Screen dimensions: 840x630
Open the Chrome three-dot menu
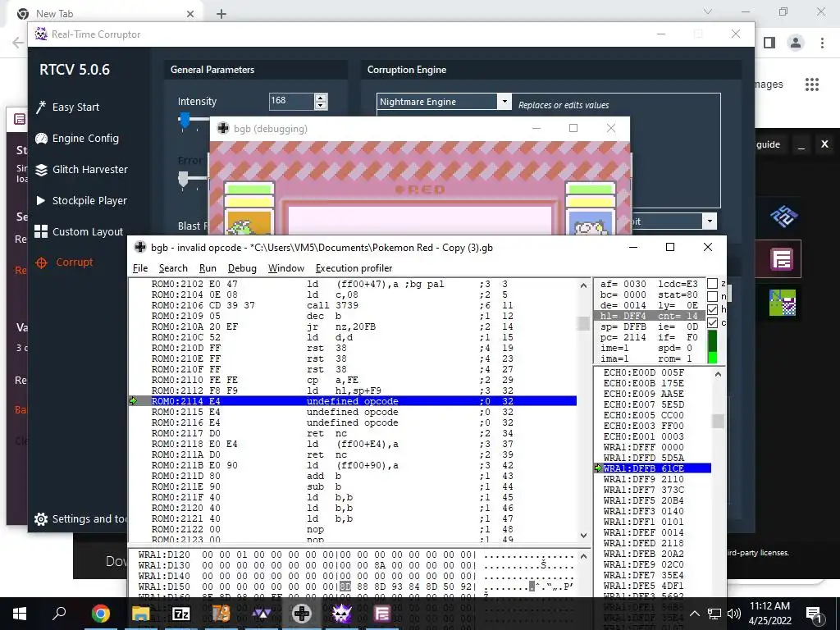[x=822, y=43]
